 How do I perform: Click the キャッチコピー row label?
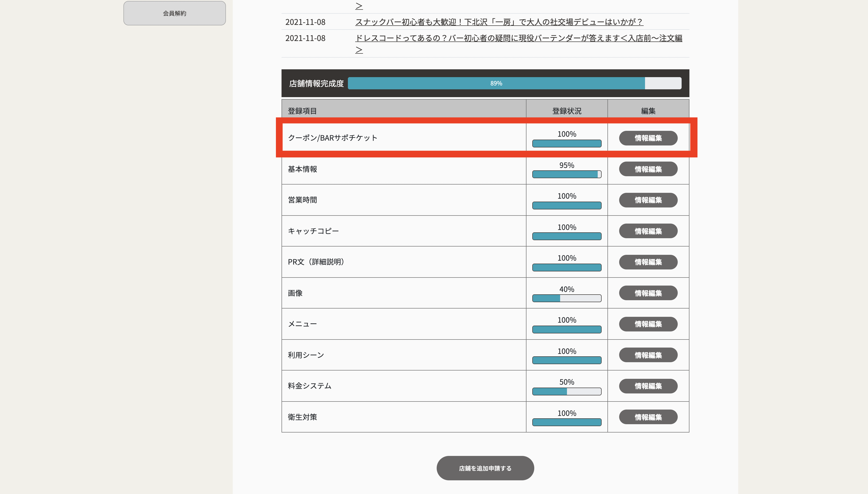click(x=313, y=231)
